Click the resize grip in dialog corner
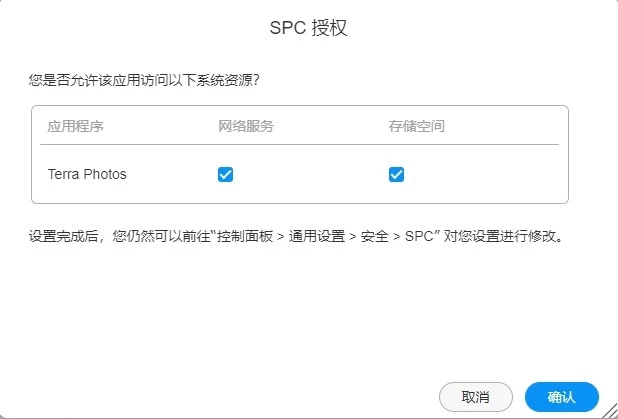The image size is (618, 419). (609, 410)
